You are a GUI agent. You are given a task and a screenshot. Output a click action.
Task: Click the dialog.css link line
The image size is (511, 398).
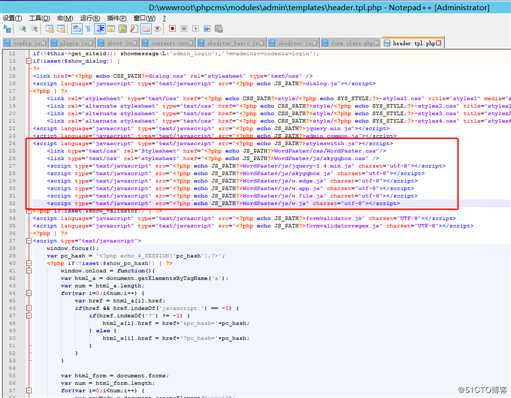click(x=173, y=76)
